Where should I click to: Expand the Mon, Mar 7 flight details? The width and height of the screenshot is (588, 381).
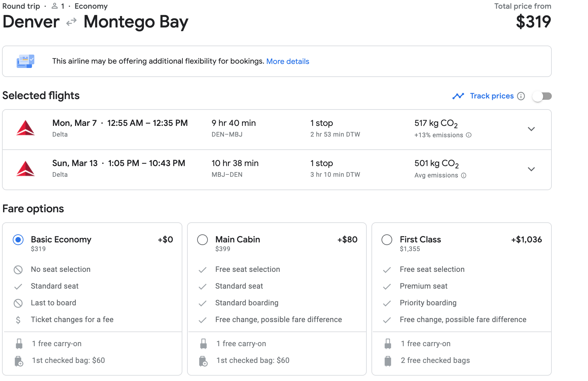pos(531,129)
